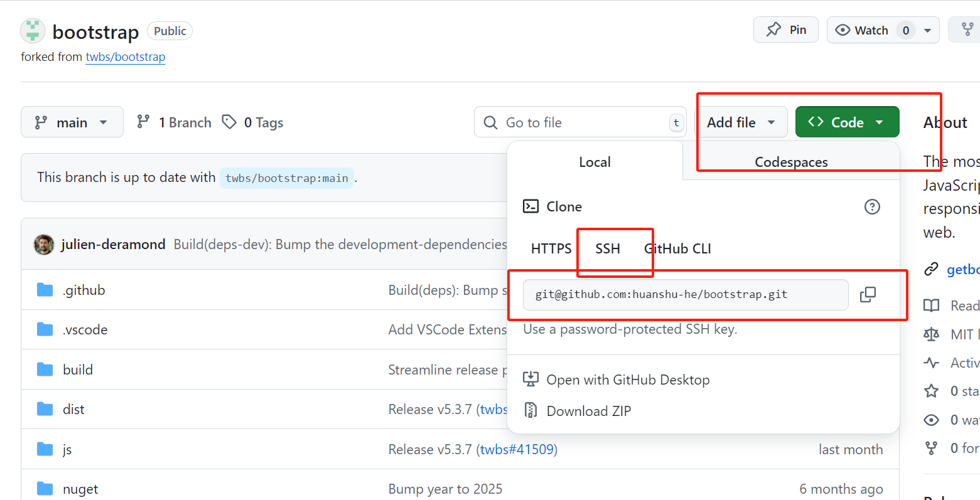Click the clone help question mark icon
The image size is (980, 500).
tap(872, 206)
